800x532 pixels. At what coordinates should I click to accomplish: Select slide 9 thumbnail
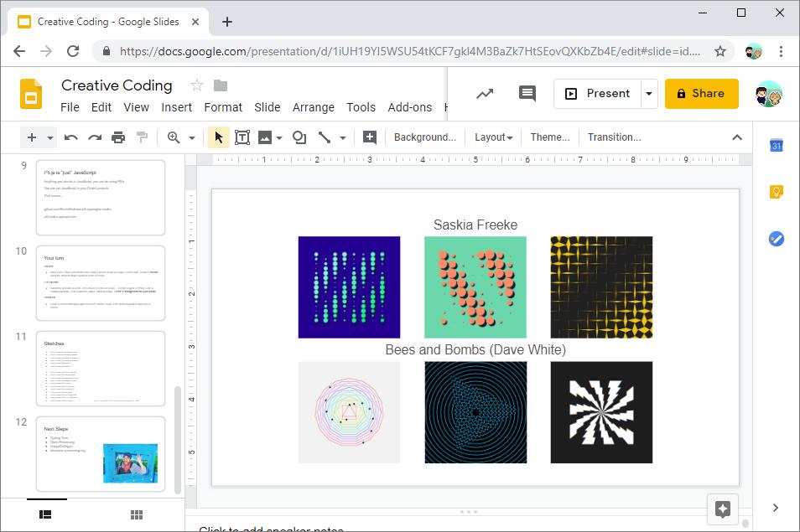coord(101,198)
